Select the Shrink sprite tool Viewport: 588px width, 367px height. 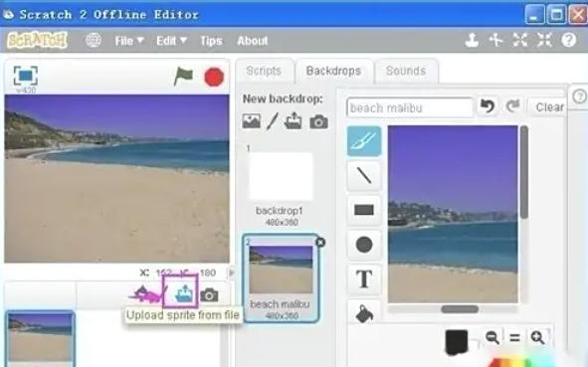point(544,40)
